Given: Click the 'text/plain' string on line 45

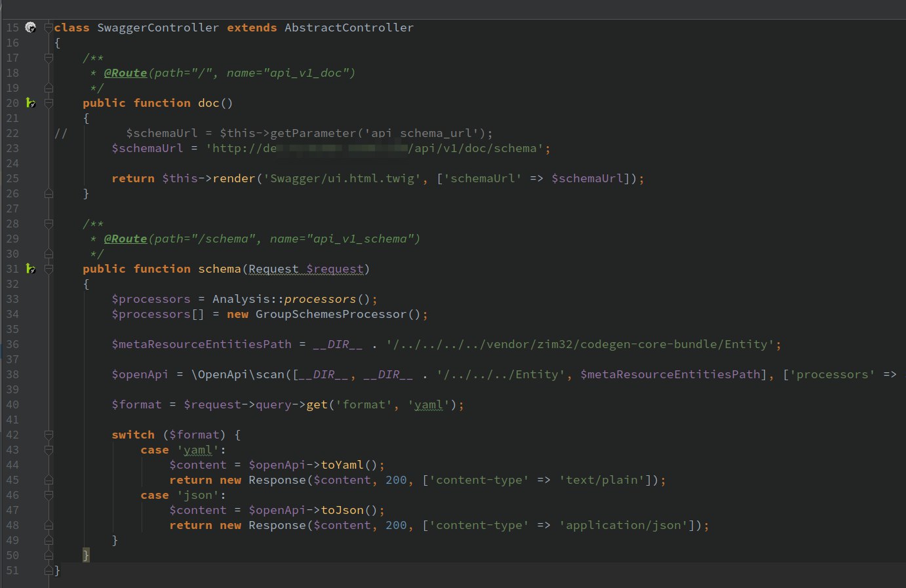Looking at the screenshot, I should coord(602,480).
